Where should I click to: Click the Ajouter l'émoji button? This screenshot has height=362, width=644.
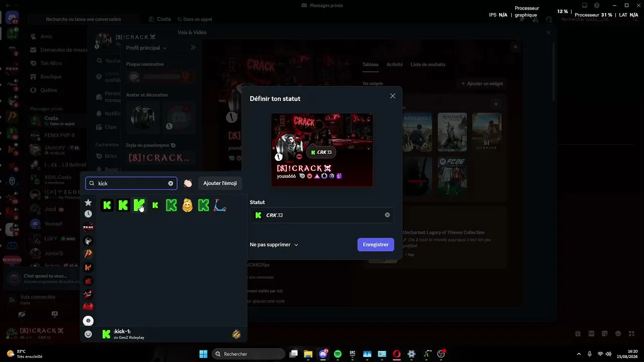pos(220,184)
